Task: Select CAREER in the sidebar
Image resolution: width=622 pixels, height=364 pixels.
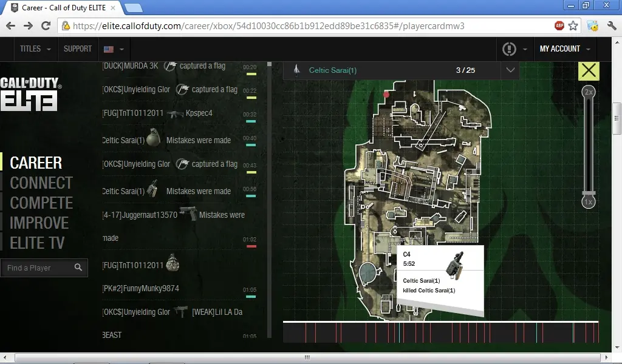Action: (36, 163)
